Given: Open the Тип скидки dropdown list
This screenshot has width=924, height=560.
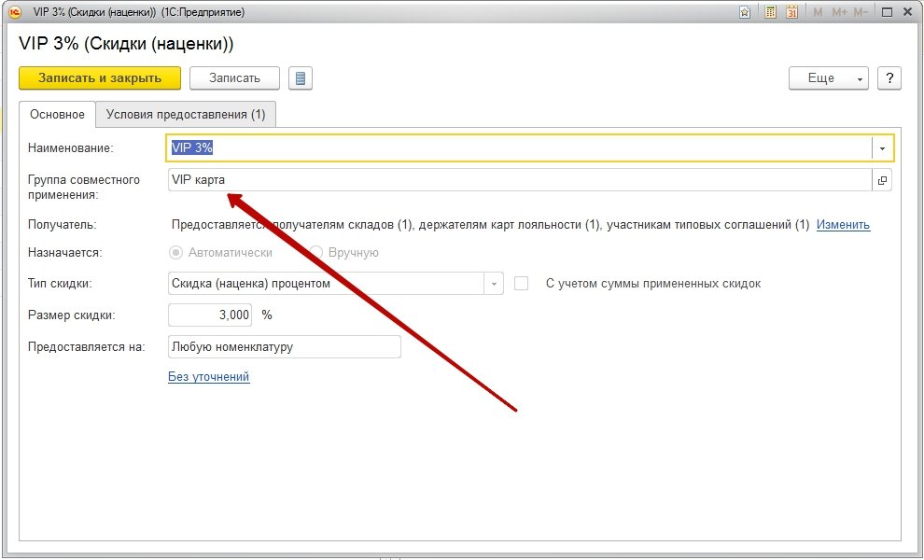Looking at the screenshot, I should point(493,283).
